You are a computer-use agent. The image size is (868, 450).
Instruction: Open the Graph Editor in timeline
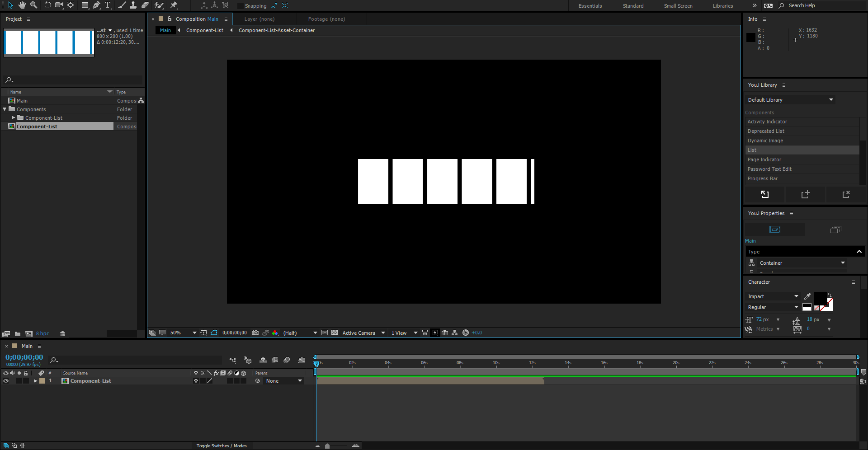point(302,360)
